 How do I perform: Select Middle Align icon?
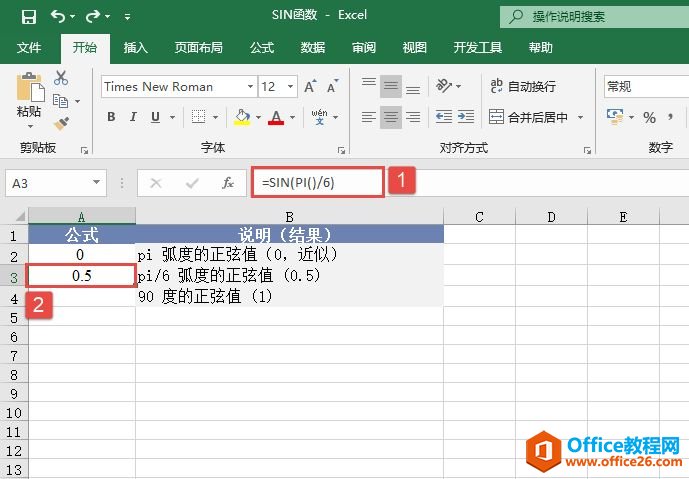click(x=391, y=86)
